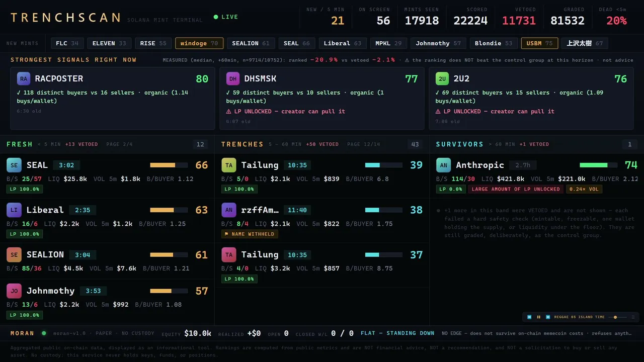This screenshot has width=644, height=362.
Task: Click the Anthropic green score bar
Action: 598,165
